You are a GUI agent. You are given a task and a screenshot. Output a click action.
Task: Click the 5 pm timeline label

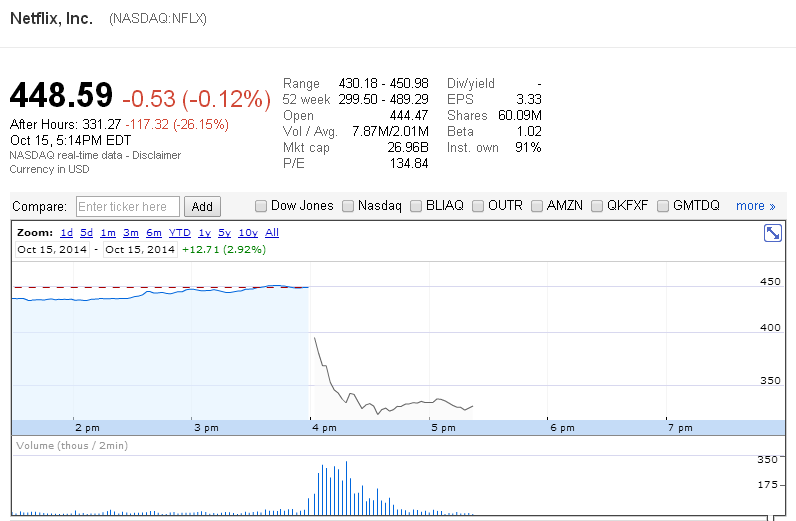tap(444, 428)
